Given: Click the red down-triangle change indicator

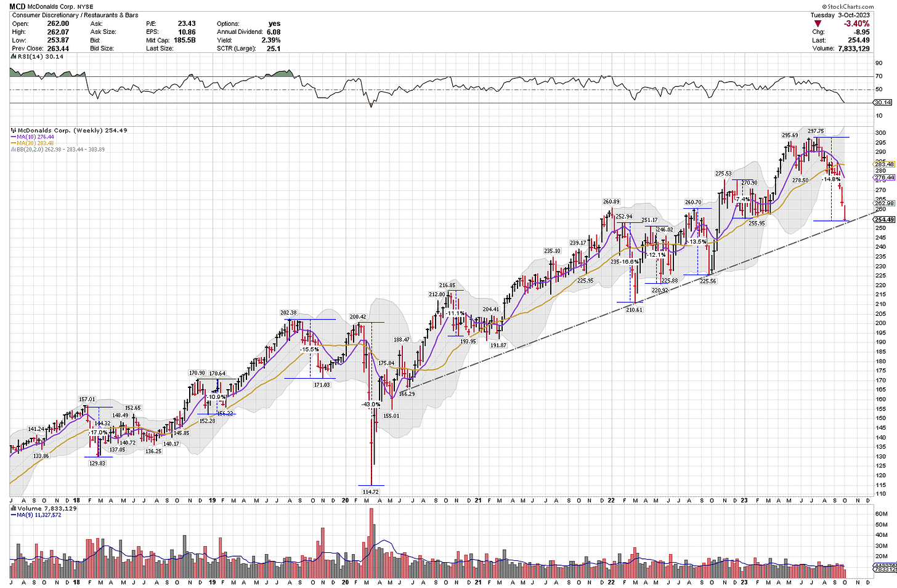Looking at the screenshot, I should pos(818,23).
